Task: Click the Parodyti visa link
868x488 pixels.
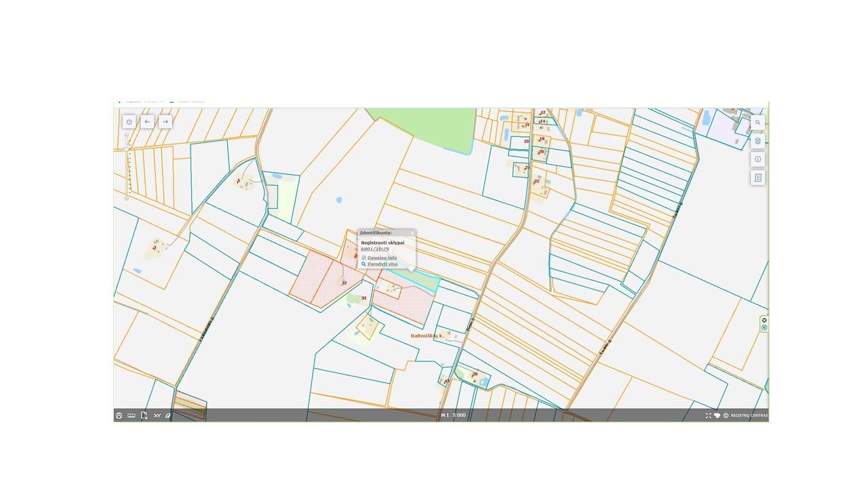Action: (x=382, y=264)
